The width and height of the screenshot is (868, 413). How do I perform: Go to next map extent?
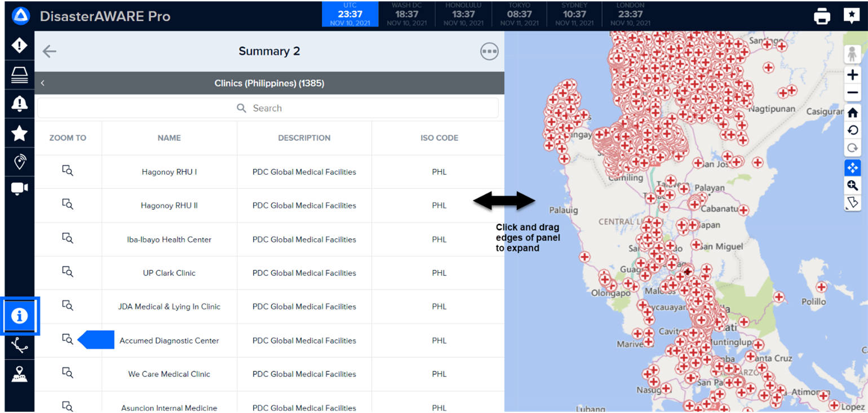tap(852, 148)
